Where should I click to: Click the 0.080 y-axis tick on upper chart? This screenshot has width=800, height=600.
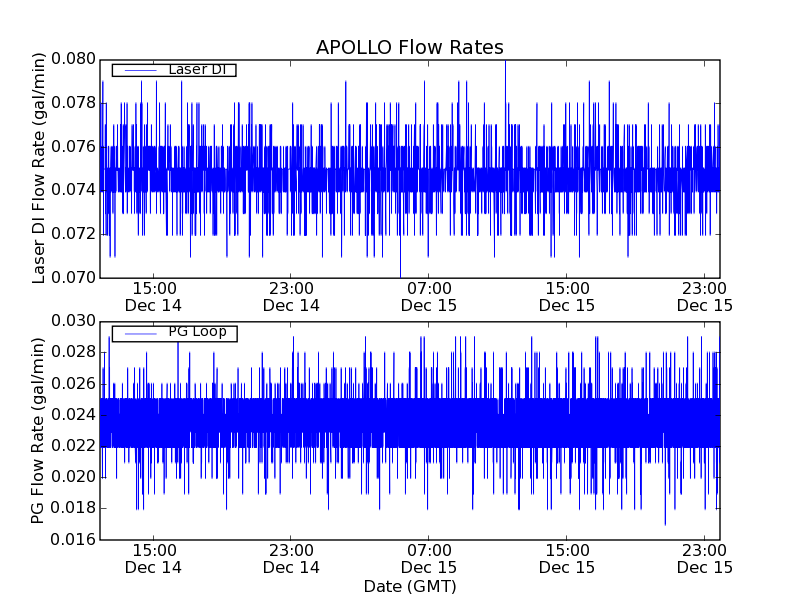(74, 59)
